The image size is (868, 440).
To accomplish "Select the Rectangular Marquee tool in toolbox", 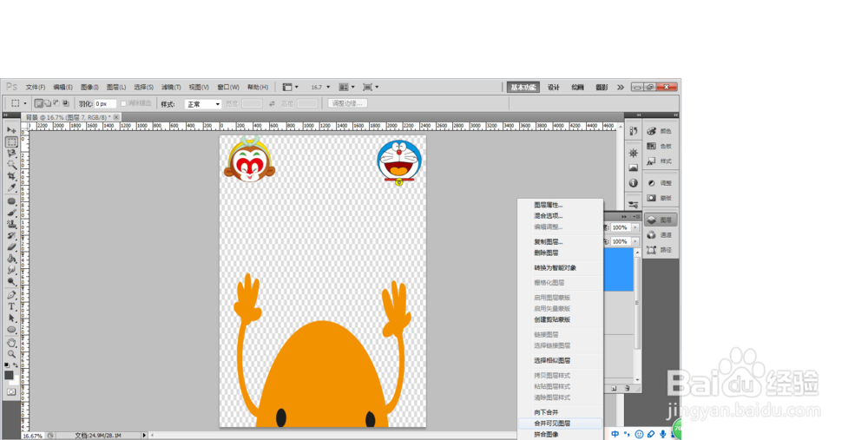I will coord(11,142).
